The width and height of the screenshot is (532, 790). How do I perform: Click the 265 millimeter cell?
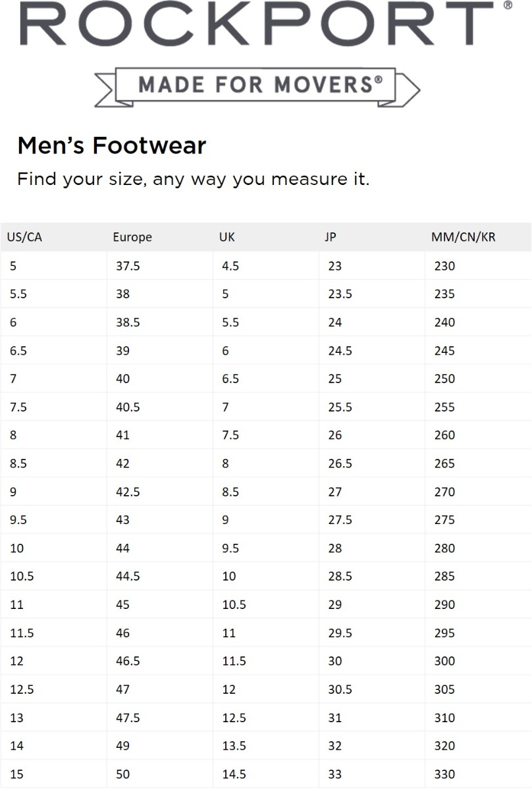pyautogui.click(x=479, y=463)
